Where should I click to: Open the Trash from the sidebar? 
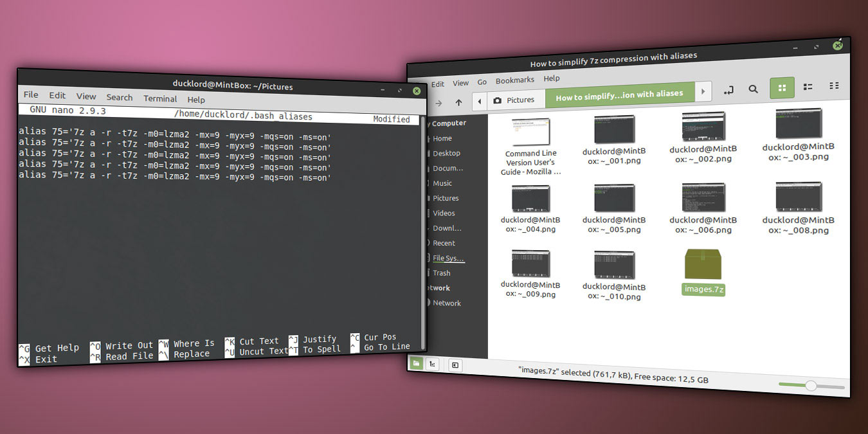coord(440,273)
